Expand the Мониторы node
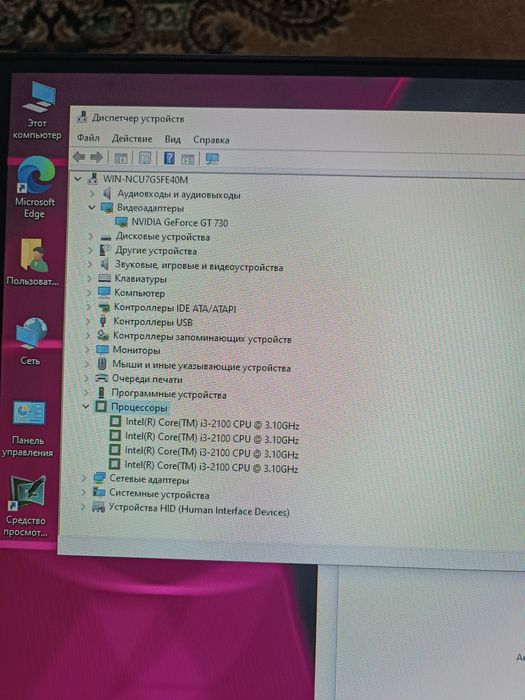This screenshot has width=525, height=700. pos(87,350)
